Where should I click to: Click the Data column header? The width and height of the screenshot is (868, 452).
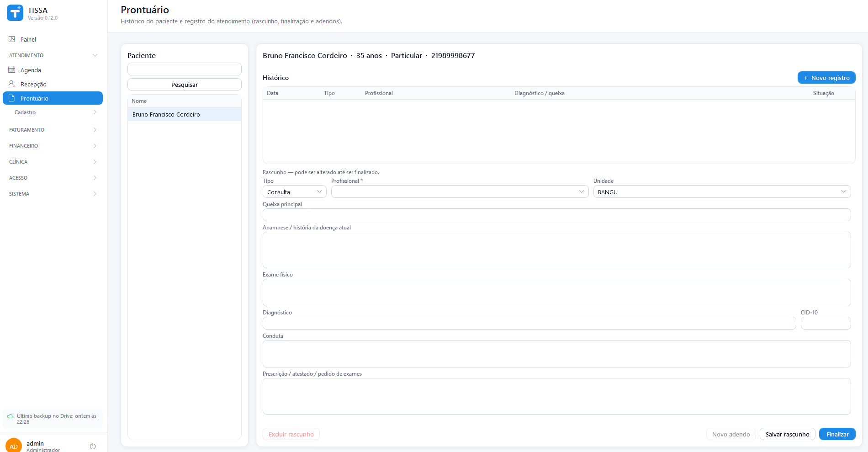tap(272, 93)
